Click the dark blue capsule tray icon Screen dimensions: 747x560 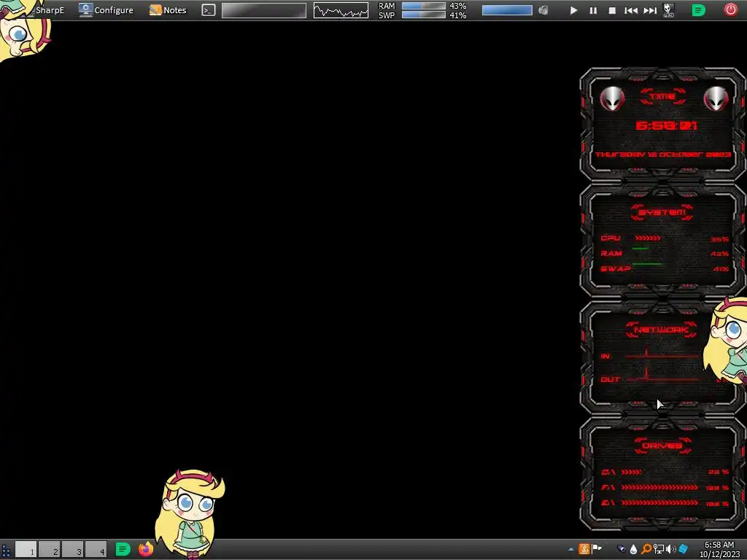(621, 549)
